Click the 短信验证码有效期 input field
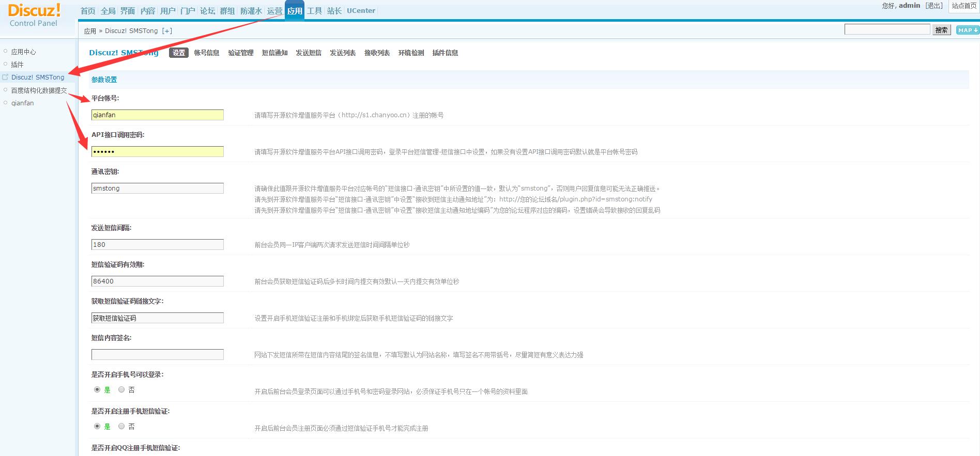This screenshot has height=456, width=980. tap(158, 281)
